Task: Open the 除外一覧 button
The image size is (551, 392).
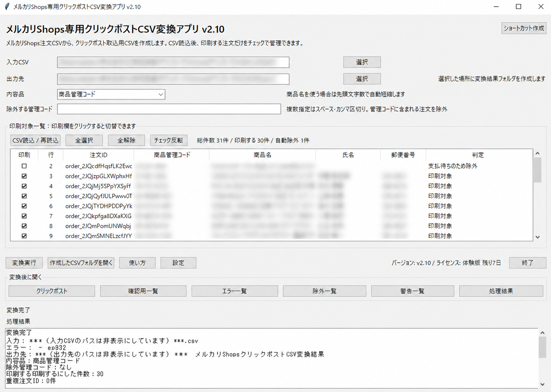Action: pos(325,291)
